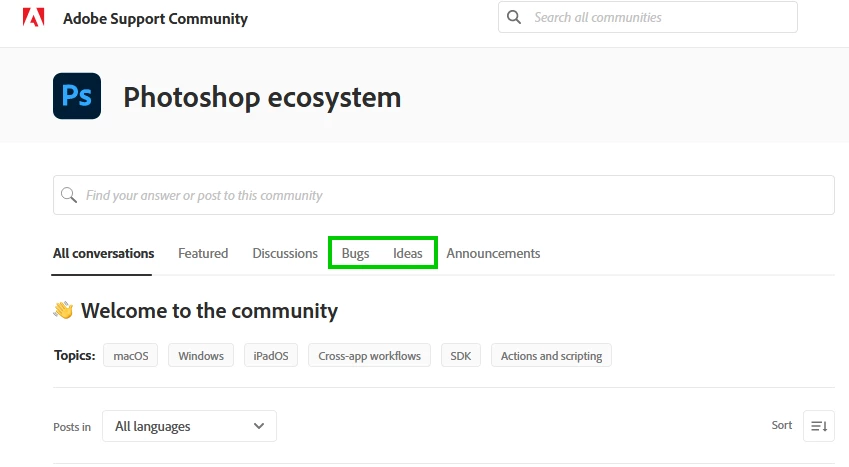Filter by Windows topic
The height and width of the screenshot is (467, 849).
click(201, 355)
